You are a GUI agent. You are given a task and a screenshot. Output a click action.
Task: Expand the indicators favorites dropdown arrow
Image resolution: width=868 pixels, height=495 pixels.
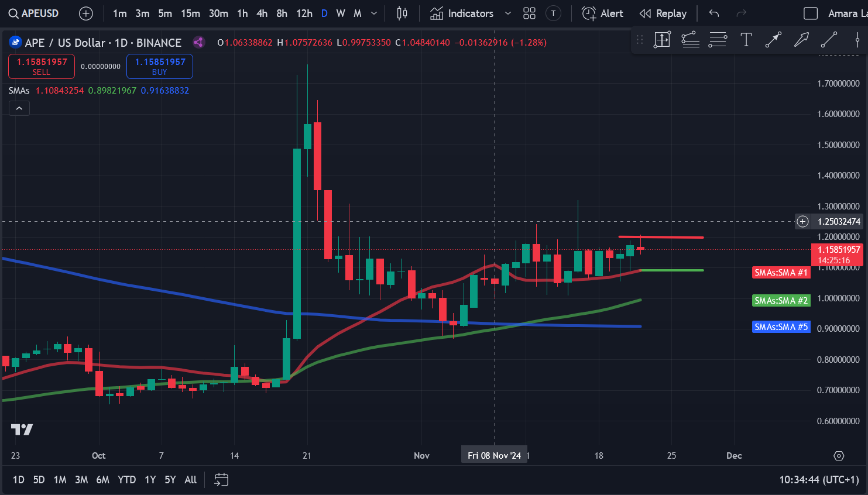tap(507, 13)
